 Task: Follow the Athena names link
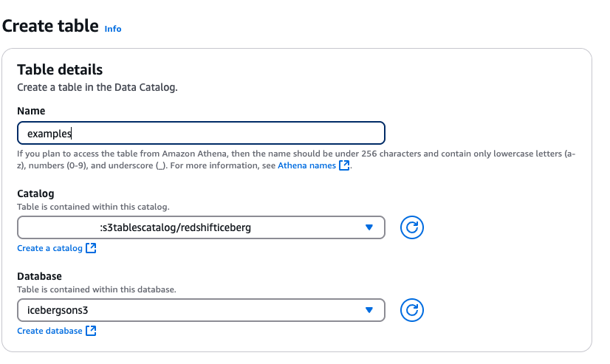coord(306,166)
